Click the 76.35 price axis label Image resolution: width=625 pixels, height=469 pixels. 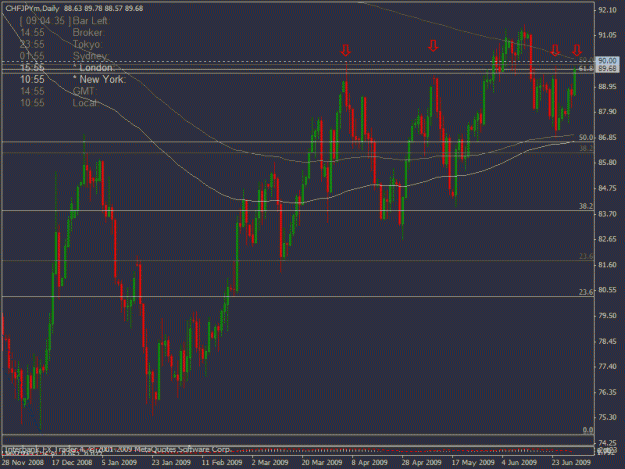(607, 392)
